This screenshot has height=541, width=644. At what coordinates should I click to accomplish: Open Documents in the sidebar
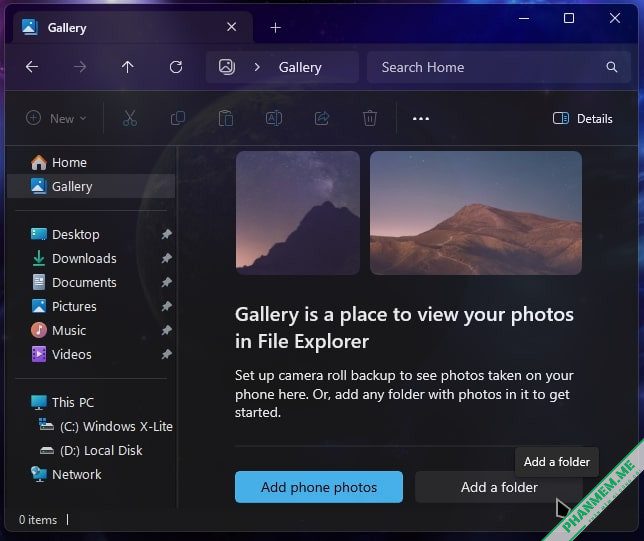click(x=91, y=283)
